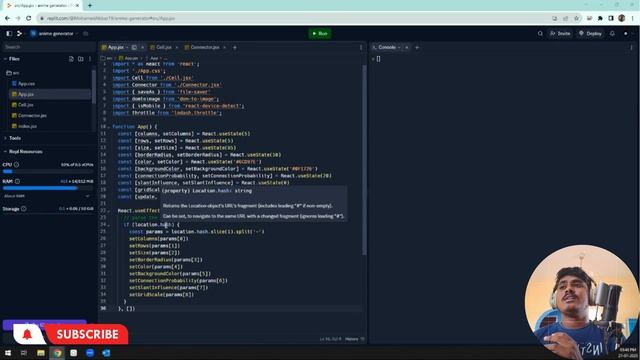Open the Windows Start menu
Viewport: 640px width, 360px height.
pos(8,353)
